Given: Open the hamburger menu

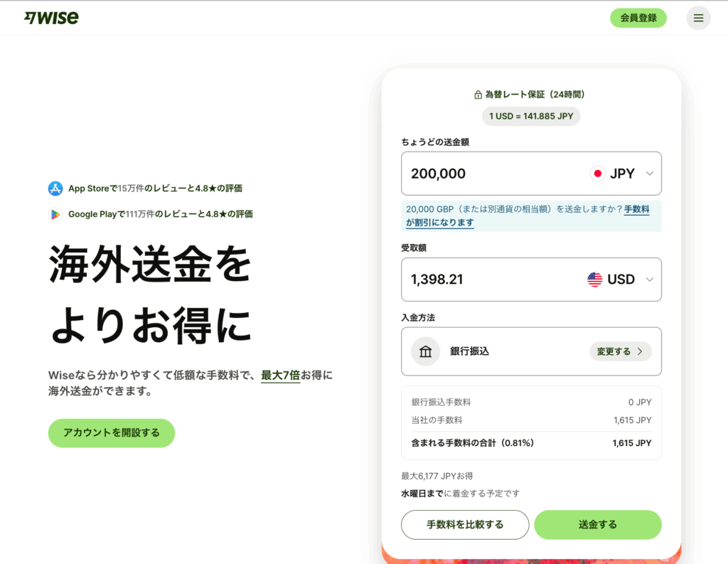Looking at the screenshot, I should click(698, 18).
